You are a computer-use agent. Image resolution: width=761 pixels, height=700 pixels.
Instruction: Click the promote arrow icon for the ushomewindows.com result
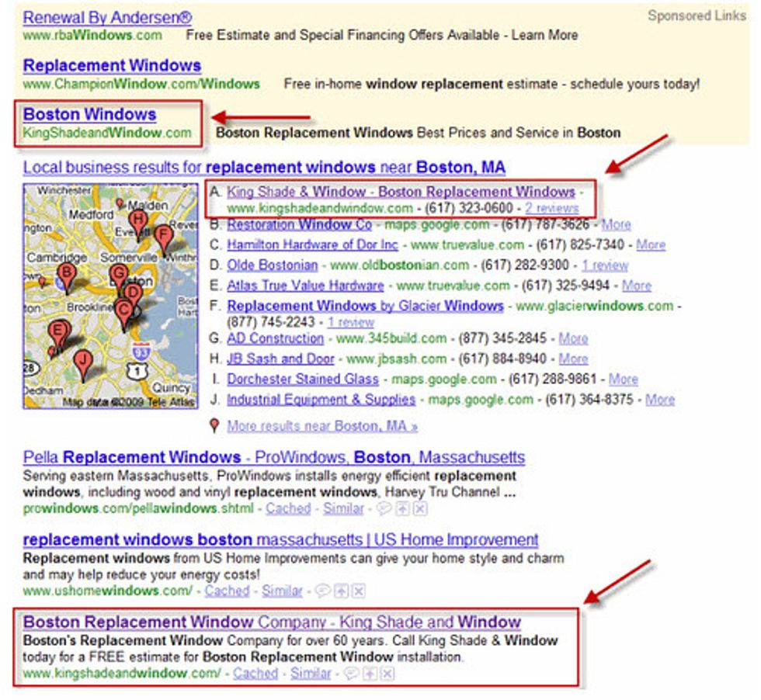[341, 591]
